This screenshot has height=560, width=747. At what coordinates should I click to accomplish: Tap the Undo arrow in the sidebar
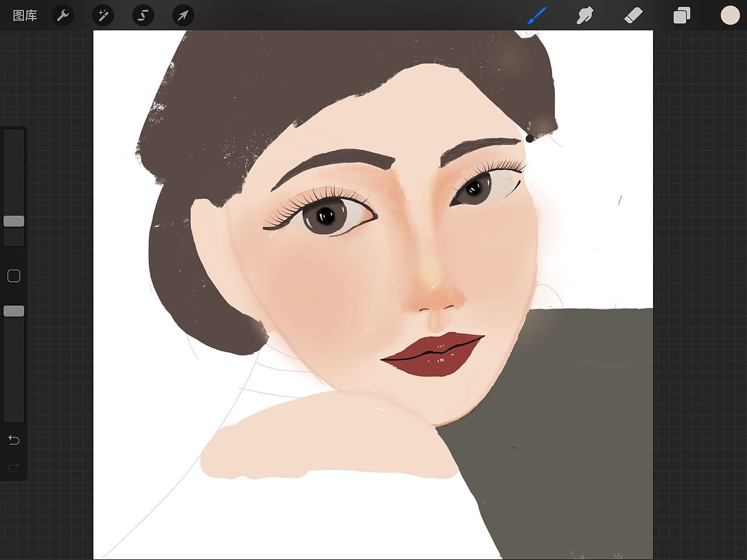tap(14, 440)
